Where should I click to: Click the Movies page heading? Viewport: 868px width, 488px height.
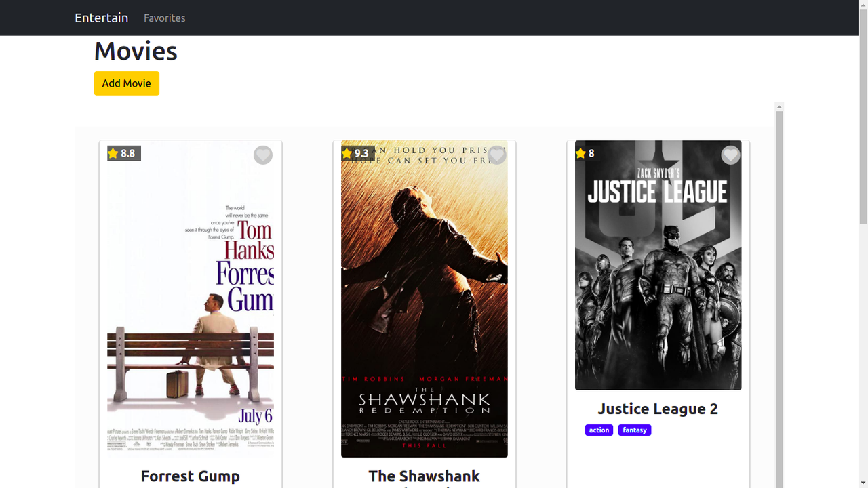click(136, 52)
